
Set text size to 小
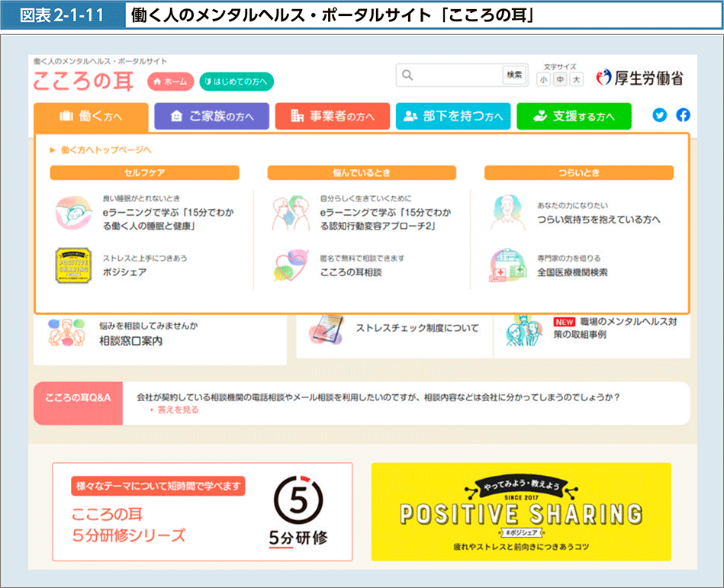(543, 80)
